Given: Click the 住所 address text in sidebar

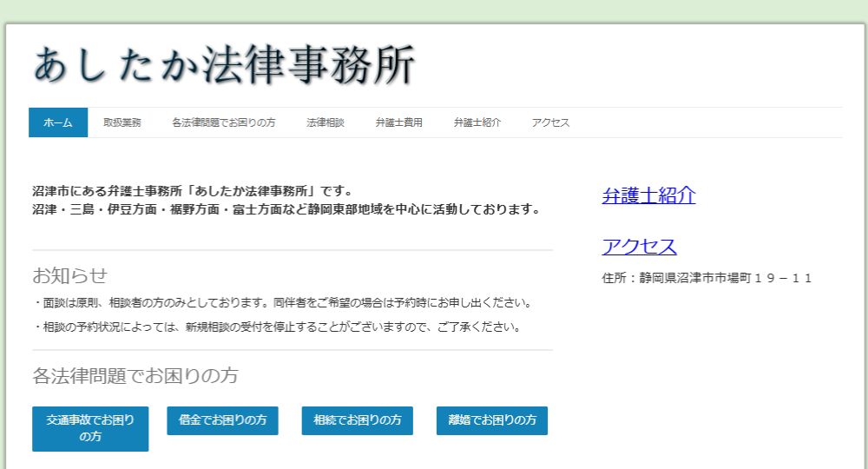Looking at the screenshot, I should (x=707, y=278).
